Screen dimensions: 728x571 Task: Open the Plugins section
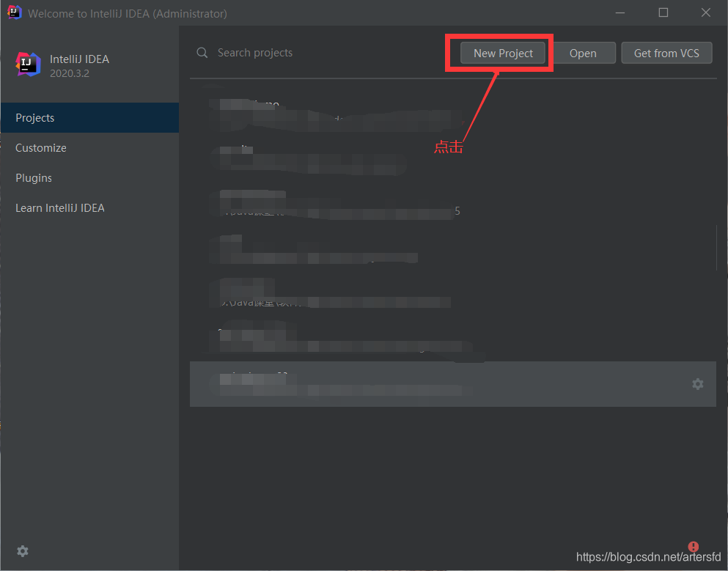point(89,178)
